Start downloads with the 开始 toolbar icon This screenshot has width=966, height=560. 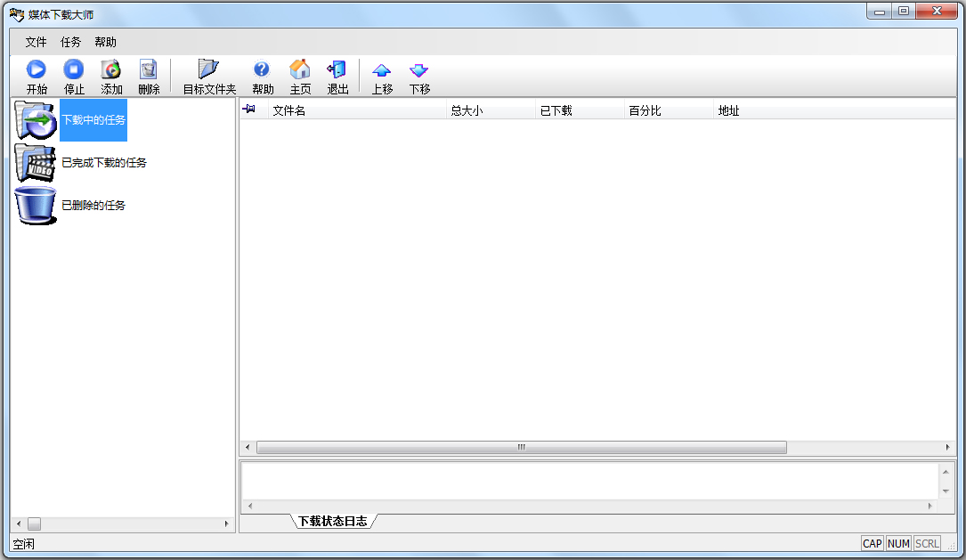point(37,69)
